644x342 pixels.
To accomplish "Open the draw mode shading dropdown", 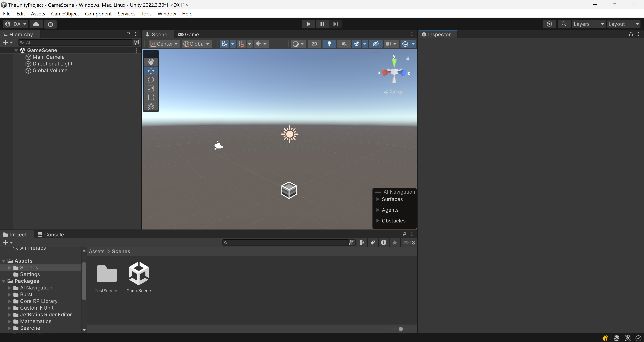I will coord(299,44).
